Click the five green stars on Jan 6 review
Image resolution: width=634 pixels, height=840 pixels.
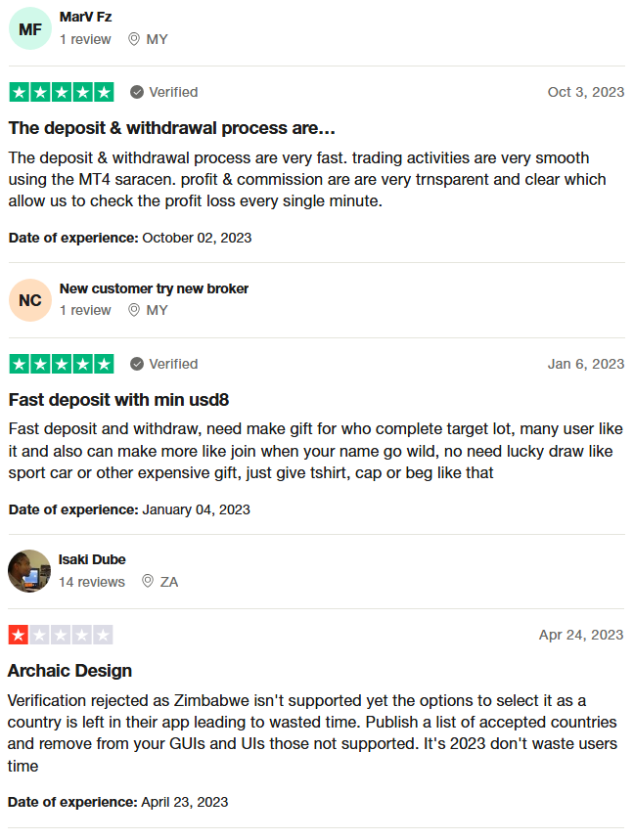pos(62,364)
